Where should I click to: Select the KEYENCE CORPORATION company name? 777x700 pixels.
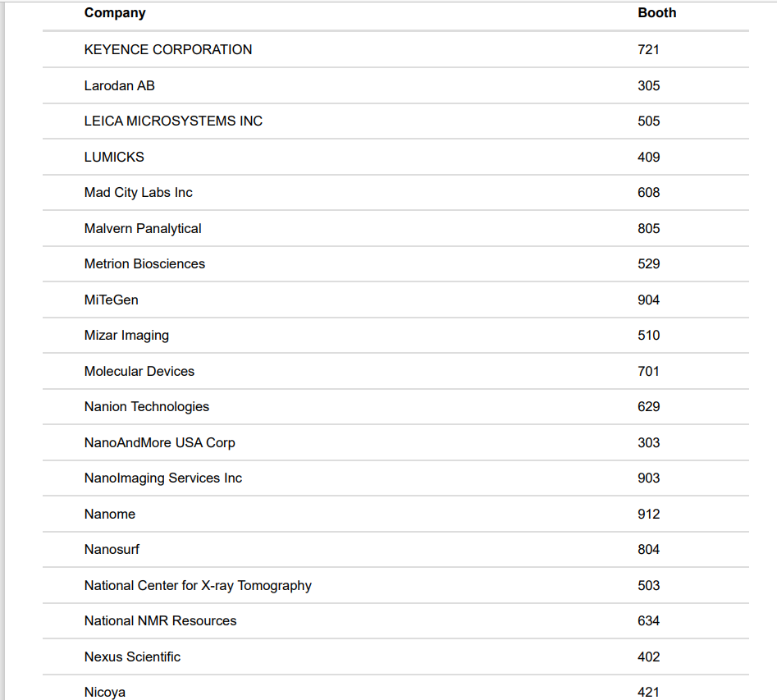coord(168,50)
